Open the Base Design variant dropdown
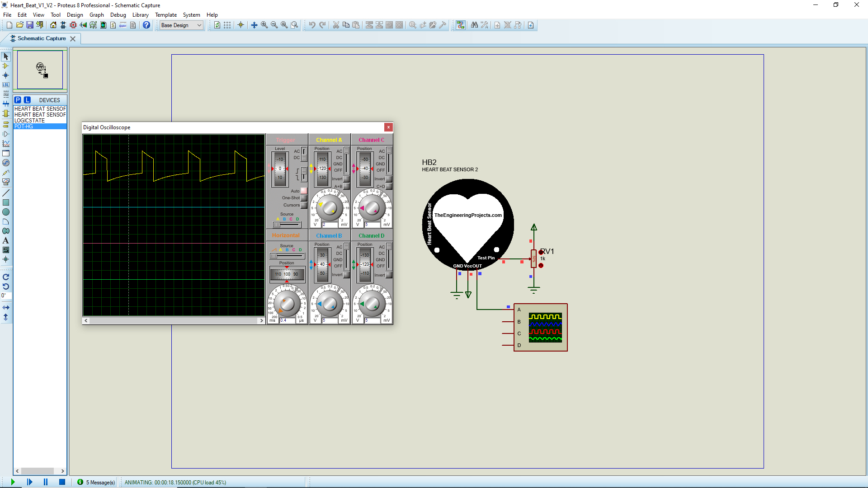868x488 pixels. coord(181,25)
